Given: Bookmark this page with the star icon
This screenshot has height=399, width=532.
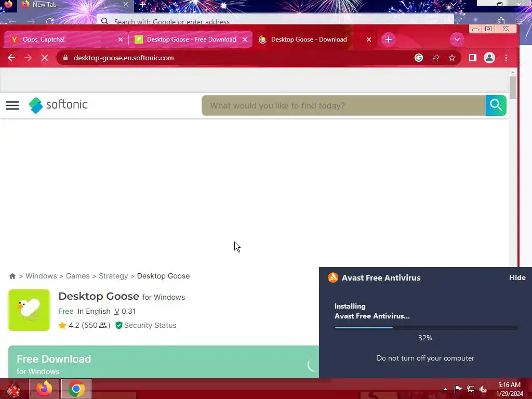Looking at the screenshot, I should pyautogui.click(x=452, y=58).
